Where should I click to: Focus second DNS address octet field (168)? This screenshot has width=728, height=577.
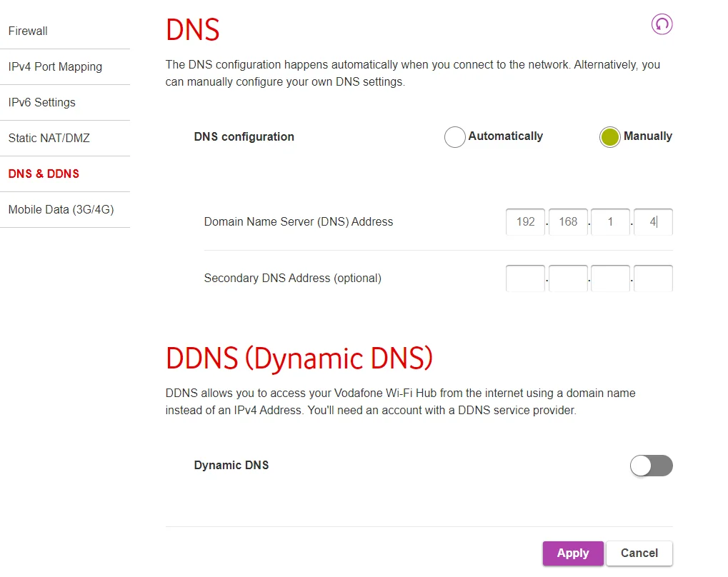pos(568,222)
